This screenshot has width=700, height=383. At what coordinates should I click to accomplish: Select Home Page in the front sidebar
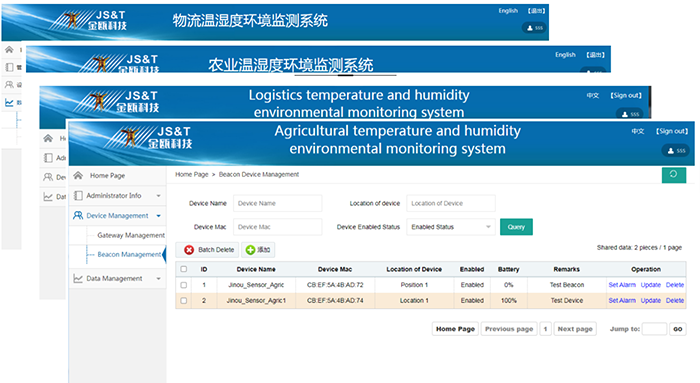[108, 175]
